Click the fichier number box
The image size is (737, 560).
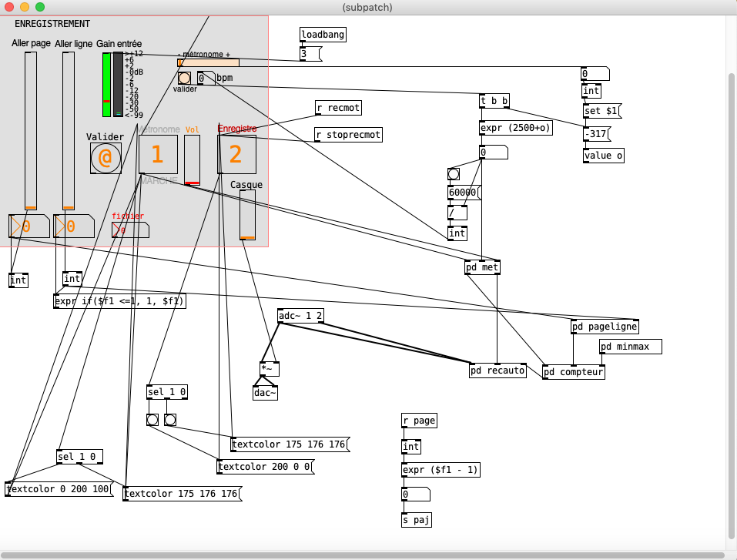pos(129,230)
